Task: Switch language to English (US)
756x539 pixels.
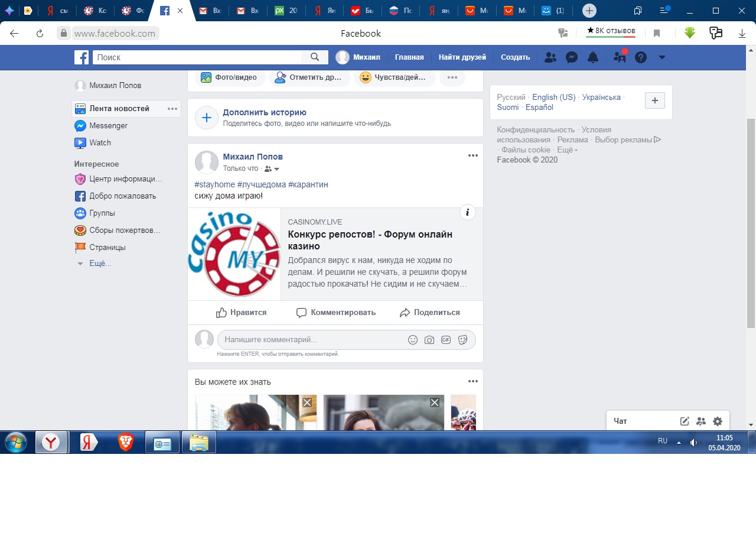Action: point(554,97)
